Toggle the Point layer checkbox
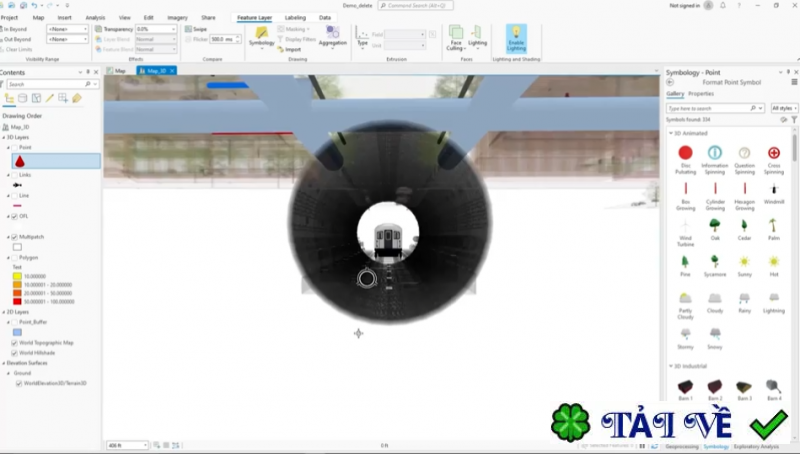Screen dimensions: 800x454 click(x=15, y=147)
